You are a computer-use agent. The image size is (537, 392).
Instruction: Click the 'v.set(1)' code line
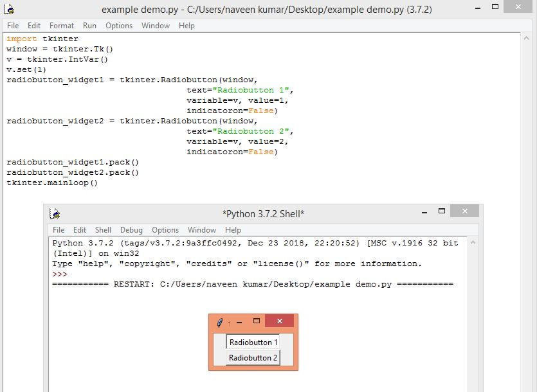point(26,69)
